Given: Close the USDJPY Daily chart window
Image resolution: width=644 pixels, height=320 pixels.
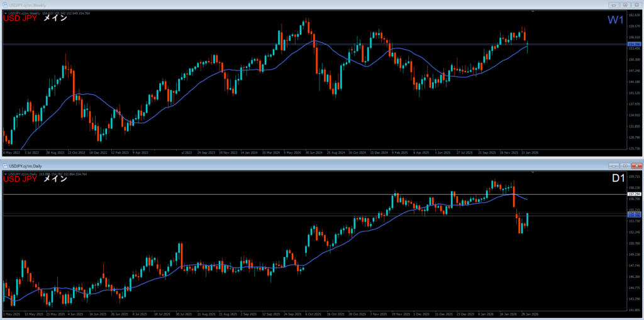Looking at the screenshot, I should coord(636,165).
